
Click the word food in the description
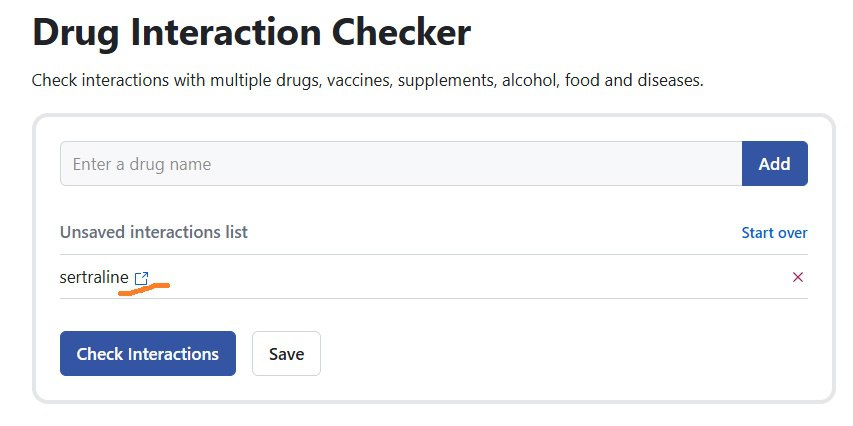pos(584,80)
